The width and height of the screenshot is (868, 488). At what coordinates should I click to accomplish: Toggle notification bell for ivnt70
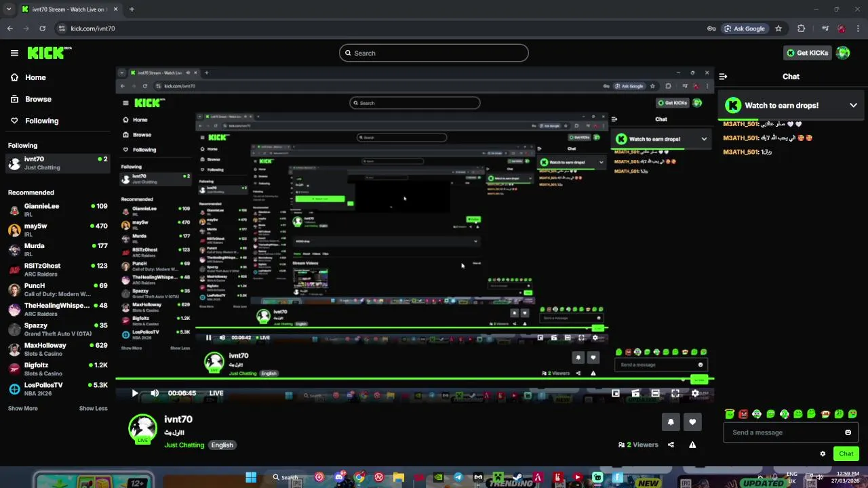671,422
